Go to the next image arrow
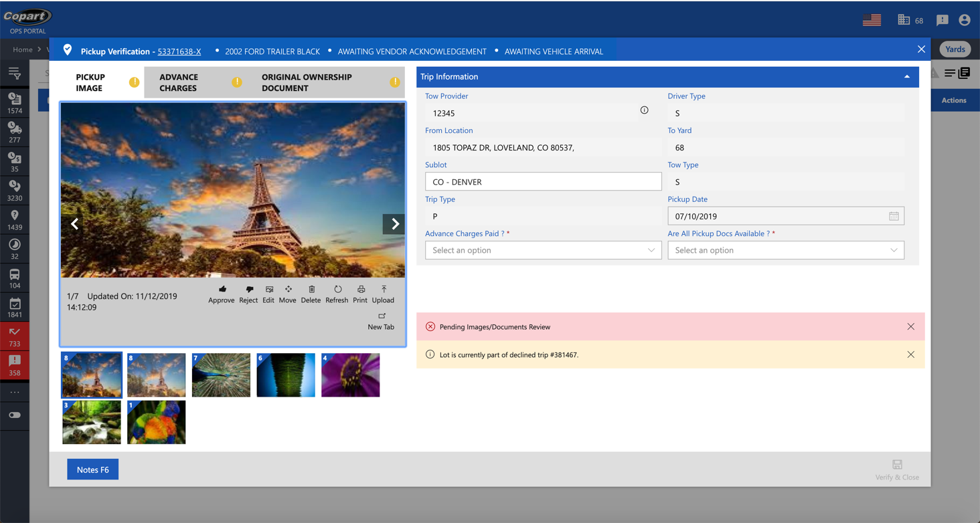The width and height of the screenshot is (980, 523). tap(394, 224)
